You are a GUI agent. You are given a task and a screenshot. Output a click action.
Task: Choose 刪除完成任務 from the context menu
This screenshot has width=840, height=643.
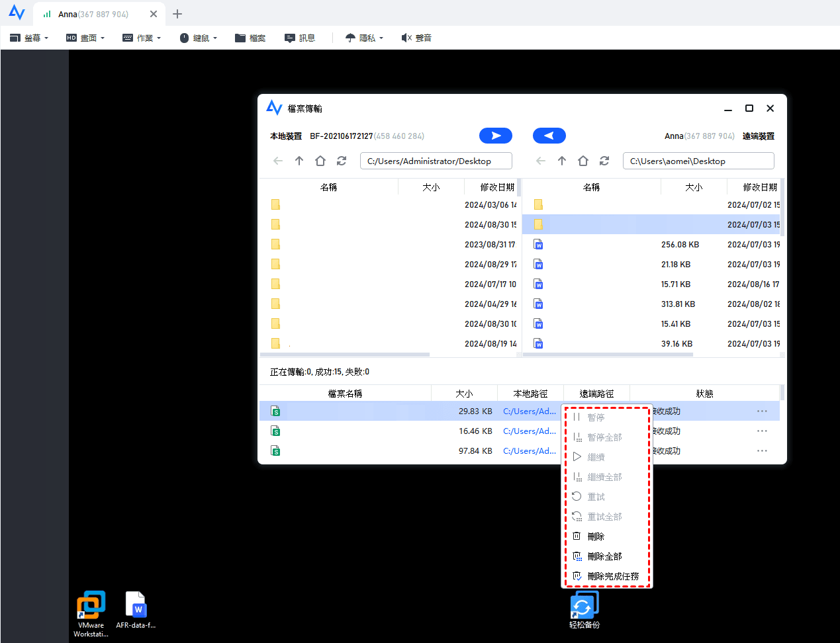tap(613, 576)
